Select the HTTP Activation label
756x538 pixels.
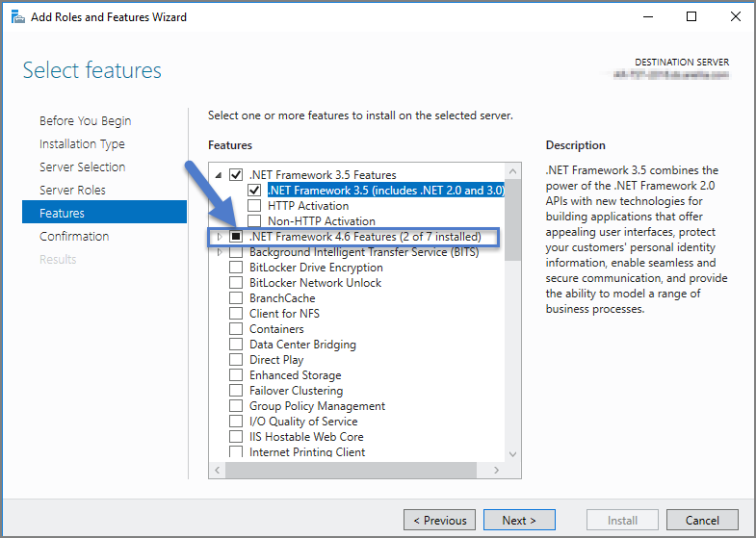308,205
